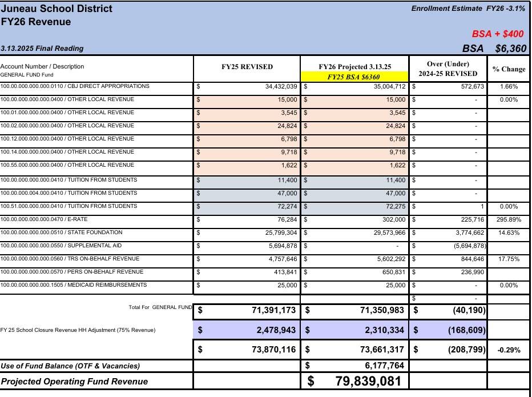532x397 pixels.
Task: Click the yellow "FY25 BSA $6360" highlighted cell
Action: (x=354, y=77)
